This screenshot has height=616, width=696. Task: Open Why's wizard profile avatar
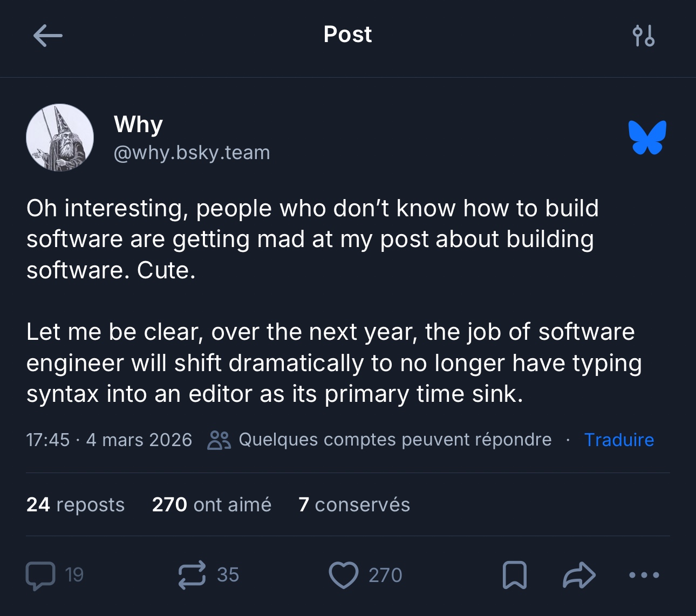60,138
